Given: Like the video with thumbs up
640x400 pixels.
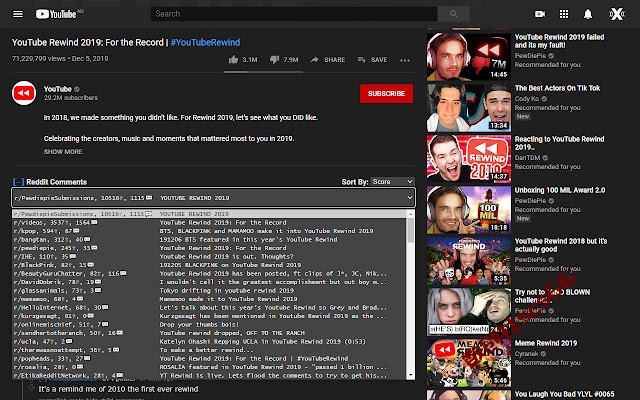Looking at the screenshot, I should (233, 60).
